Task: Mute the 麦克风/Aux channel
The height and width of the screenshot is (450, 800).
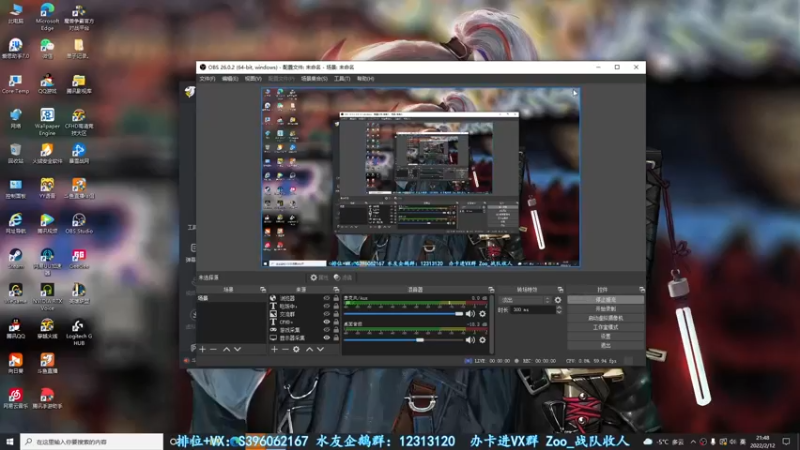Action: coord(470,314)
